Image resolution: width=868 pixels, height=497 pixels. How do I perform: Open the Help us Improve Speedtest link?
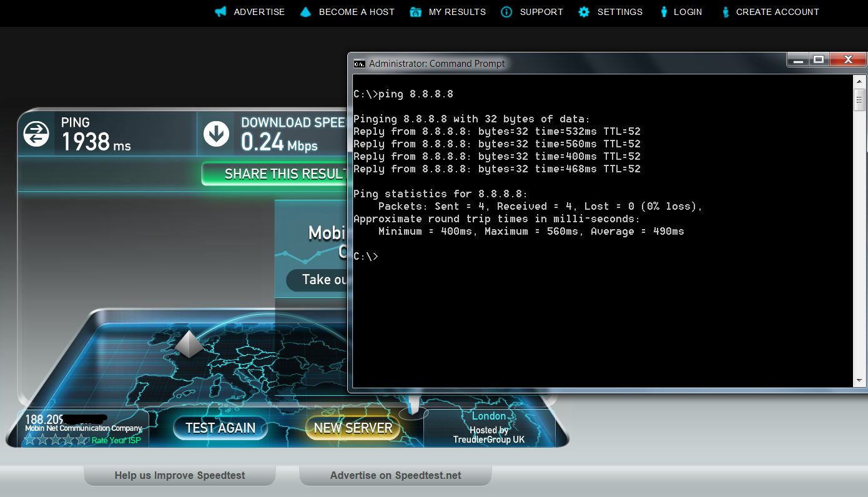(180, 475)
